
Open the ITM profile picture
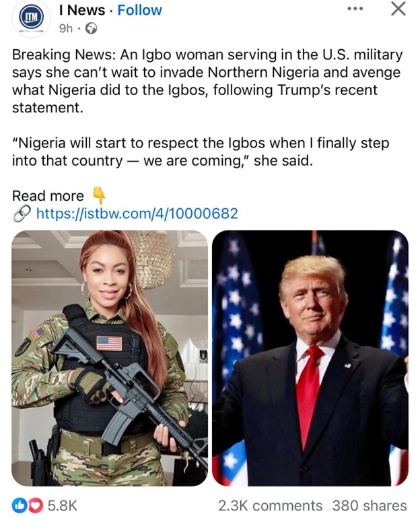click(x=32, y=18)
